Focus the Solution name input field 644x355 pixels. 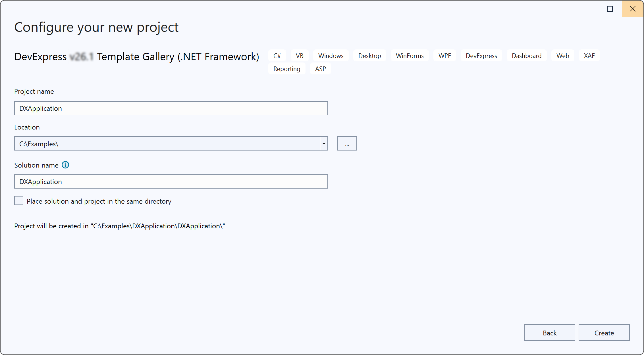click(171, 182)
